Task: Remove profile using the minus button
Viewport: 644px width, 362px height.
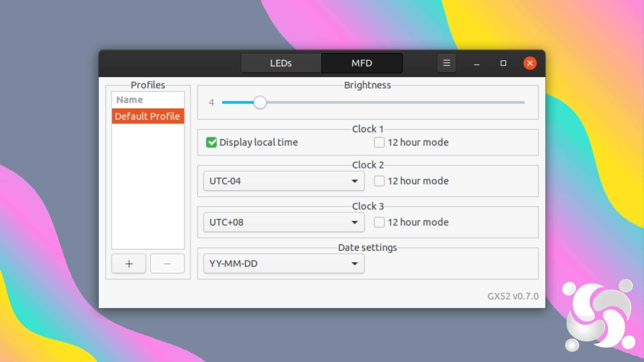Action: (x=167, y=264)
